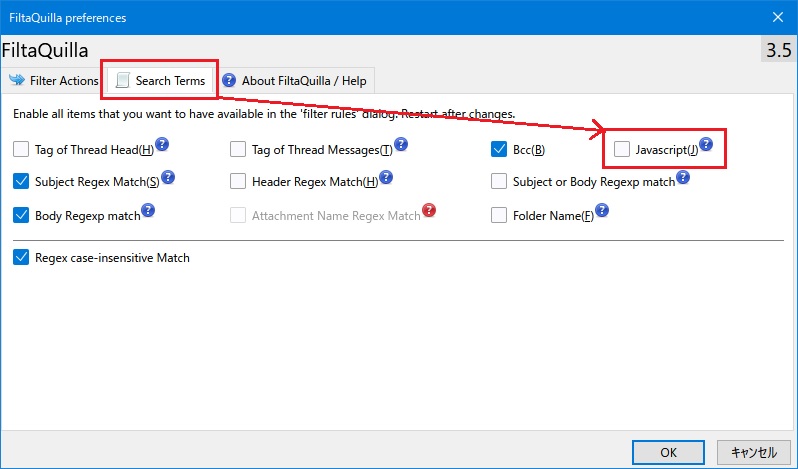
Task: Switch to the Filter Actions tab
Action: 54,80
